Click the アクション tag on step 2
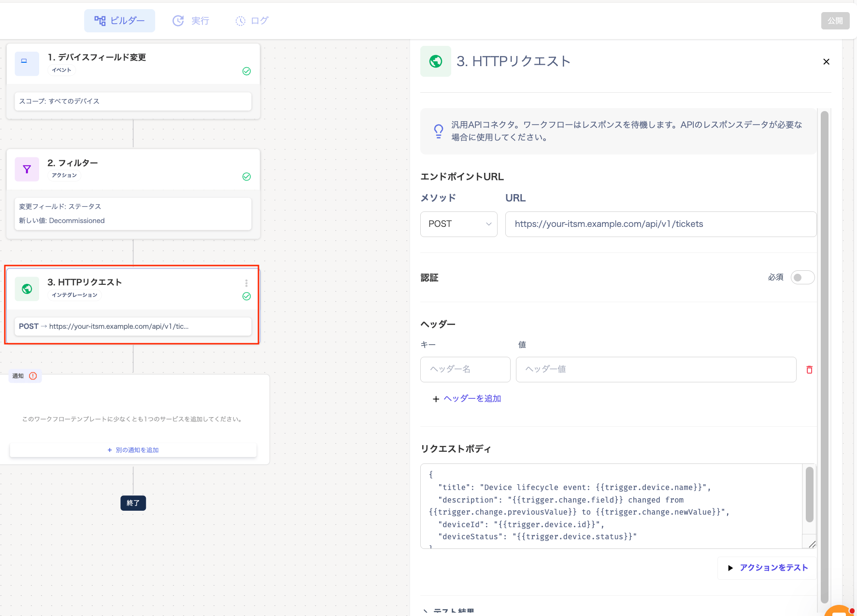The image size is (857, 616). [x=64, y=175]
